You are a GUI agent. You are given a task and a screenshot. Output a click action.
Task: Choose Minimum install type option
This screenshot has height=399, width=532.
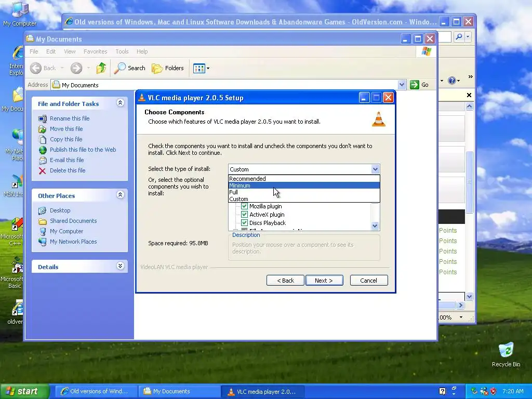pyautogui.click(x=304, y=185)
